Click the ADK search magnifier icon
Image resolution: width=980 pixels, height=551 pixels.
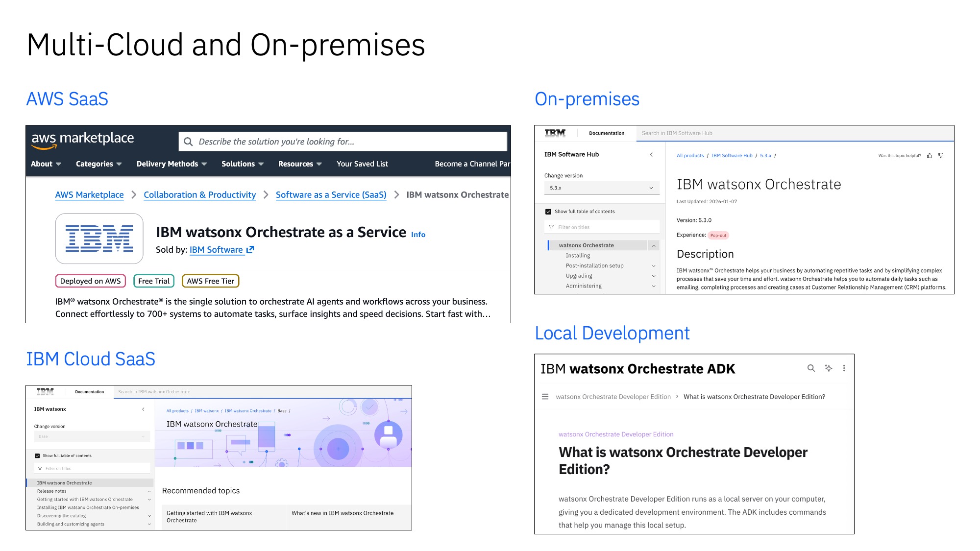click(811, 368)
